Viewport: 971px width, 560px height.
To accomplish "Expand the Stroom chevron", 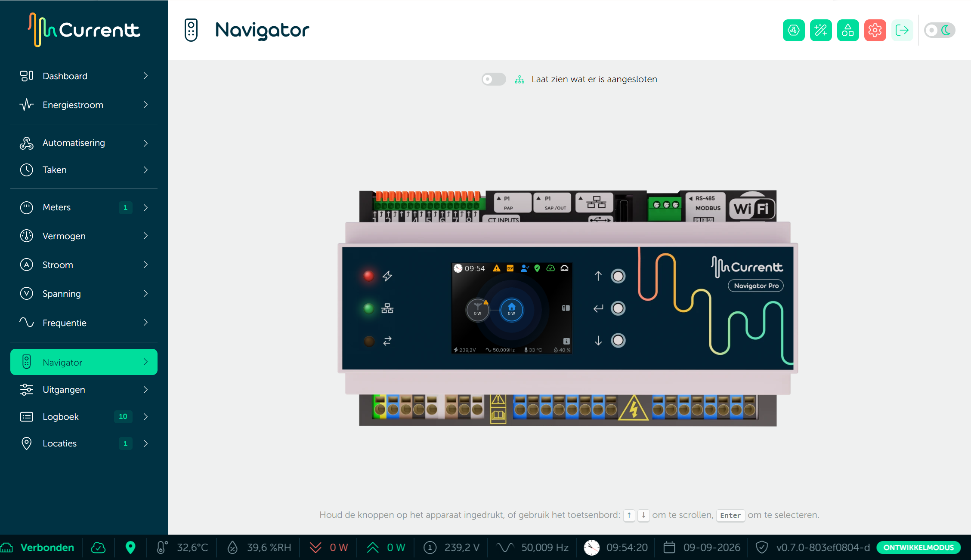I will (x=146, y=265).
